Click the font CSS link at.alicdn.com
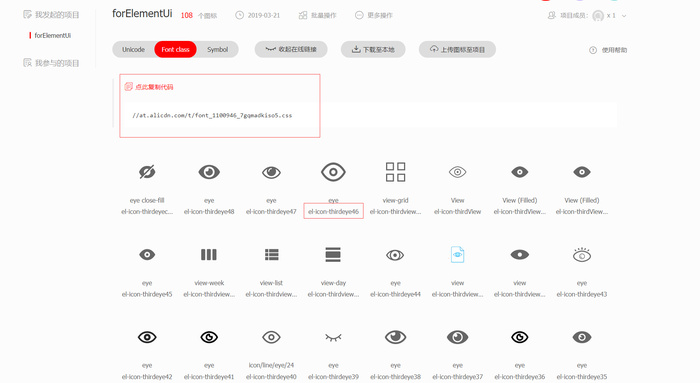 click(212, 115)
